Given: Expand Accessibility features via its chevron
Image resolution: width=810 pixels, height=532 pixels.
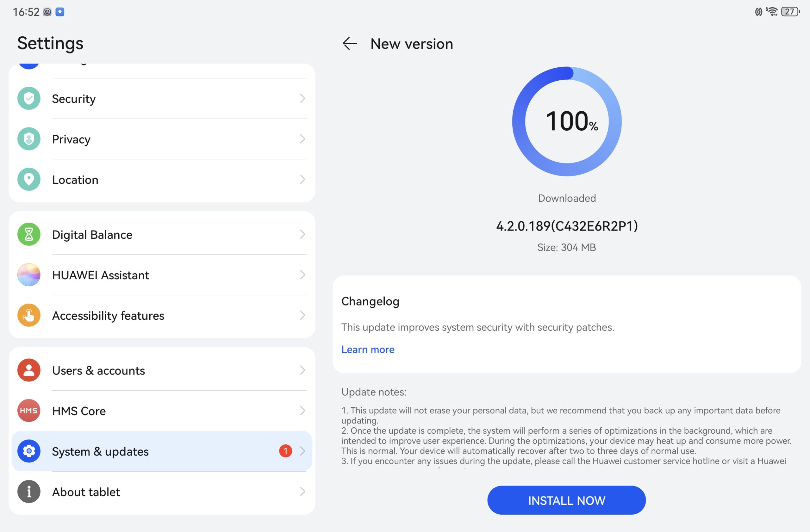Looking at the screenshot, I should tap(302, 315).
